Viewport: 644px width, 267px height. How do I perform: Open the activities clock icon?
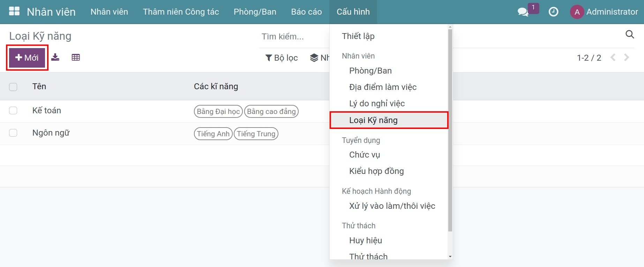[553, 12]
